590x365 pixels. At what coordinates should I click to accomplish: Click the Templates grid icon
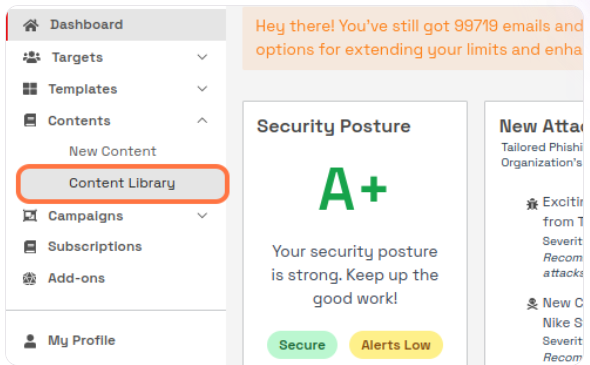click(30, 89)
